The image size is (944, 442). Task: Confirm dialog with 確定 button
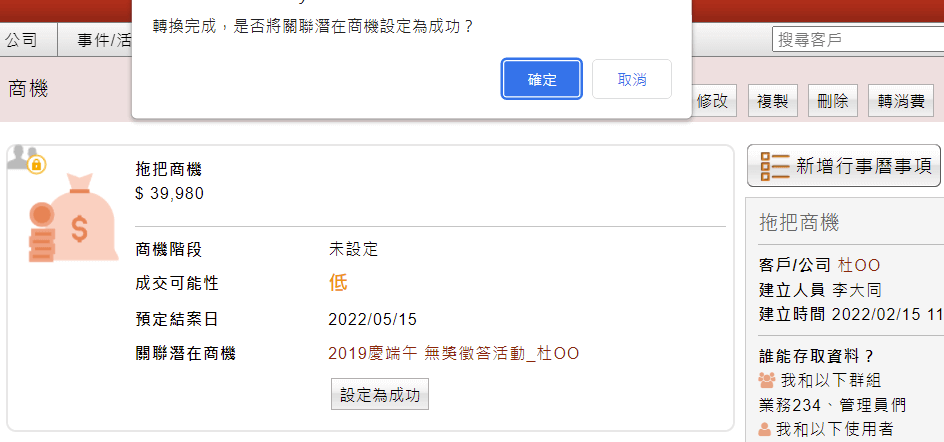point(542,79)
